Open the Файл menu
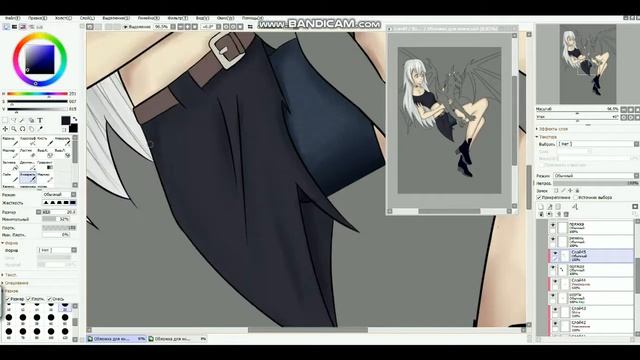This screenshot has width=640, height=360. 13,18
